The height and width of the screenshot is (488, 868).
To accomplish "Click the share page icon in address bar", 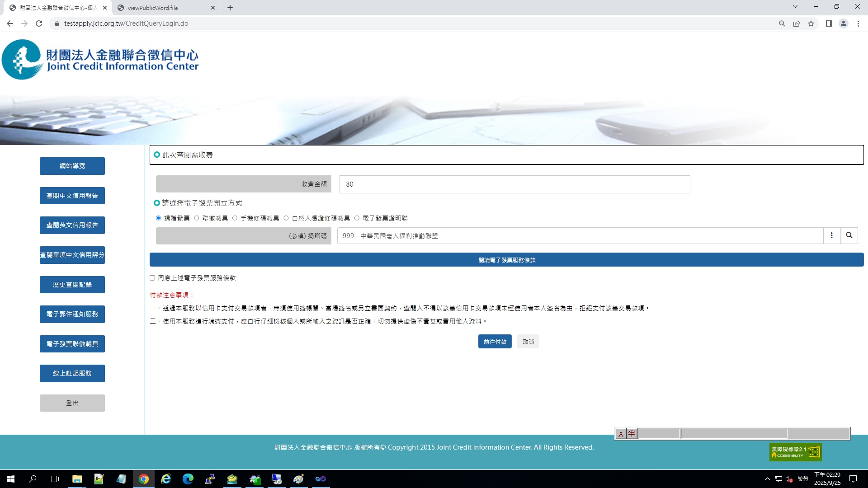I will click(797, 23).
